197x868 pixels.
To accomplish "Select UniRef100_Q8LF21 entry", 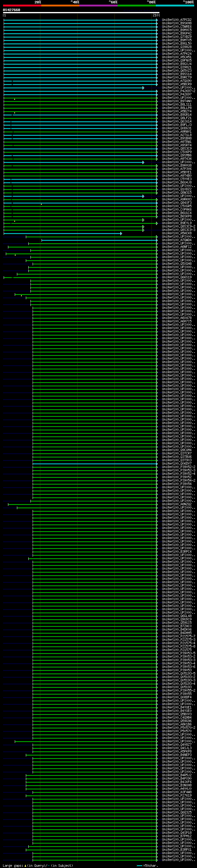I will [177, 118].
